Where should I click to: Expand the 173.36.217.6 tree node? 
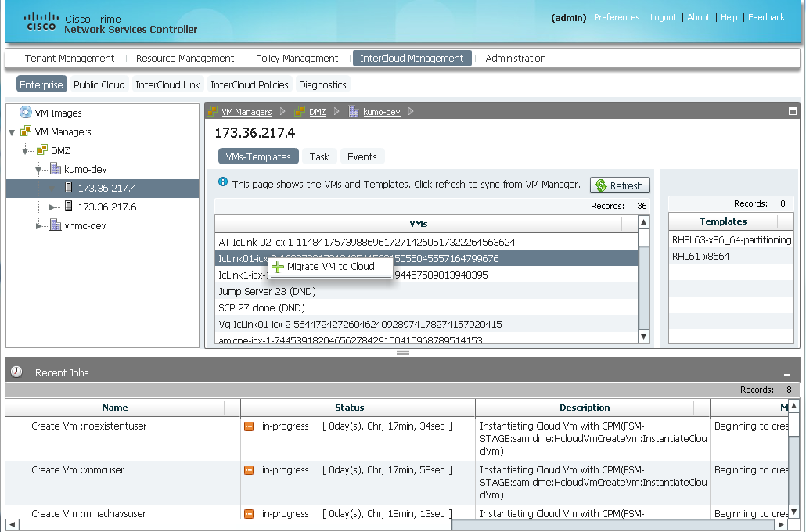[x=52, y=207]
